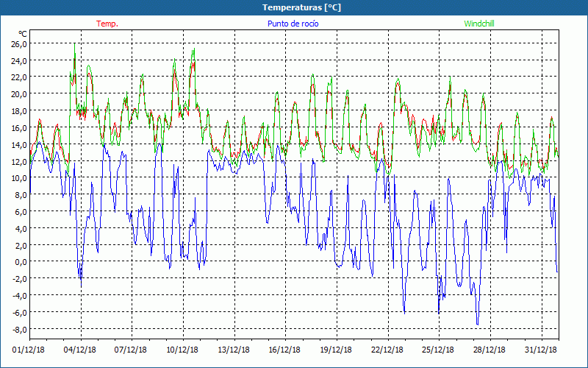Click the Temperaturas [°C] title bar
Viewport: 588px width, 368px height.
coord(294,7)
